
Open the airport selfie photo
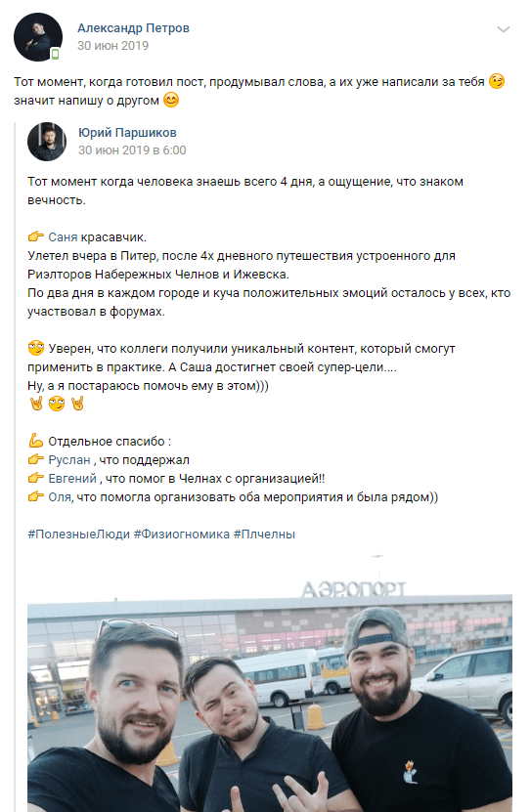click(270, 683)
